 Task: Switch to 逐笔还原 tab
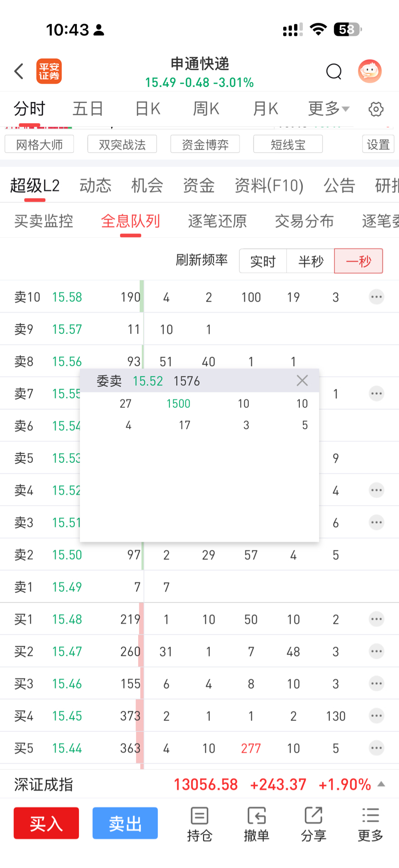coord(217,221)
